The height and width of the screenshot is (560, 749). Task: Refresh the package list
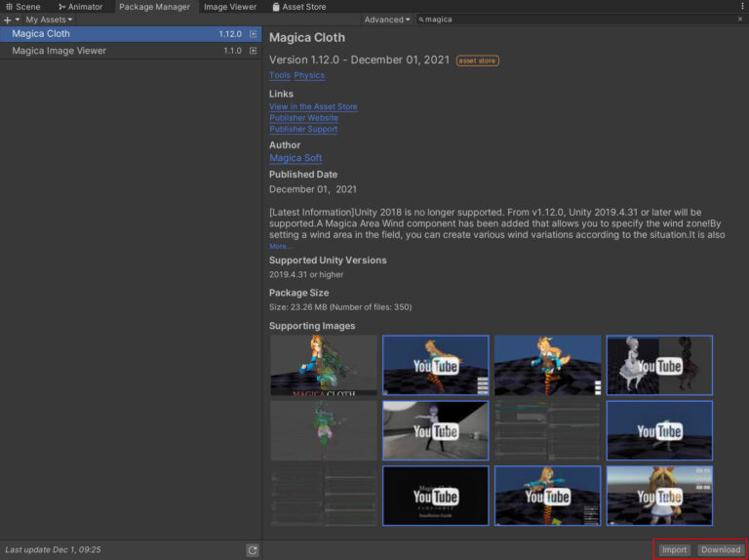pyautogui.click(x=253, y=550)
